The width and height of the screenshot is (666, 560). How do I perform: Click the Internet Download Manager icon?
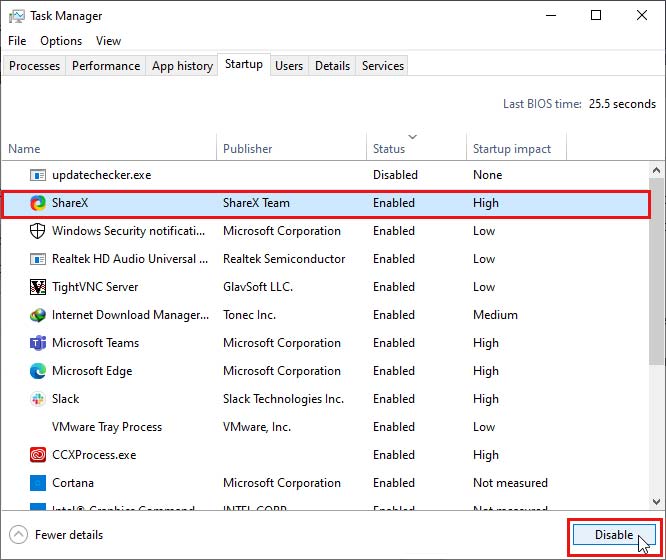[38, 315]
